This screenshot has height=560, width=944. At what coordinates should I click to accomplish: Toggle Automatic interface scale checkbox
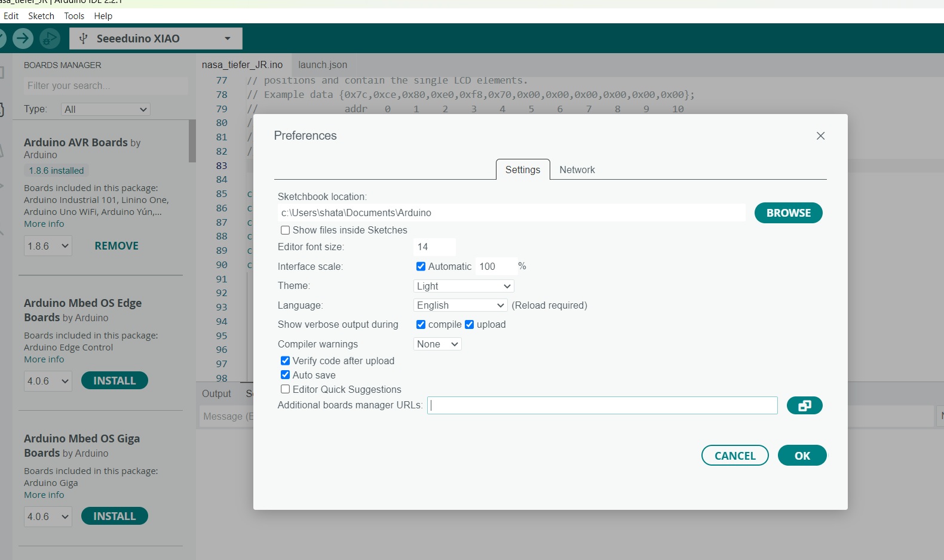(421, 266)
